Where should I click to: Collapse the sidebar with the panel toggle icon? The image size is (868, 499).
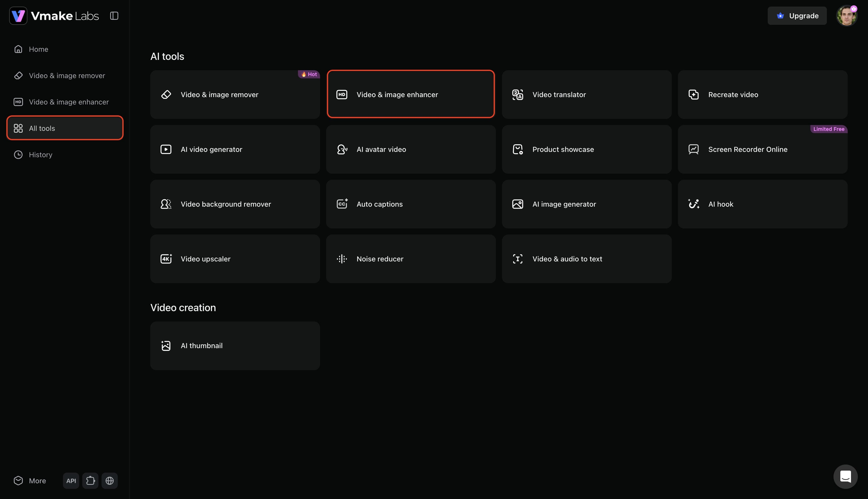(114, 16)
